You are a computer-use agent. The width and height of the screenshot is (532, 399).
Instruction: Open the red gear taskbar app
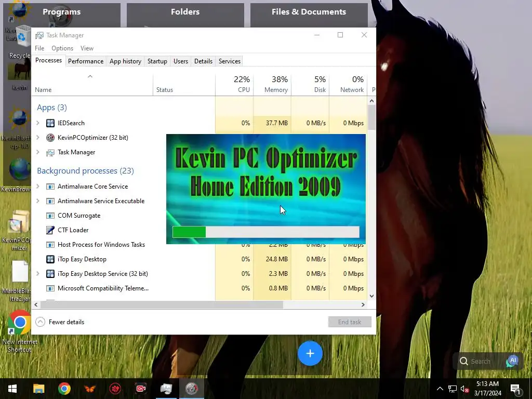115,389
